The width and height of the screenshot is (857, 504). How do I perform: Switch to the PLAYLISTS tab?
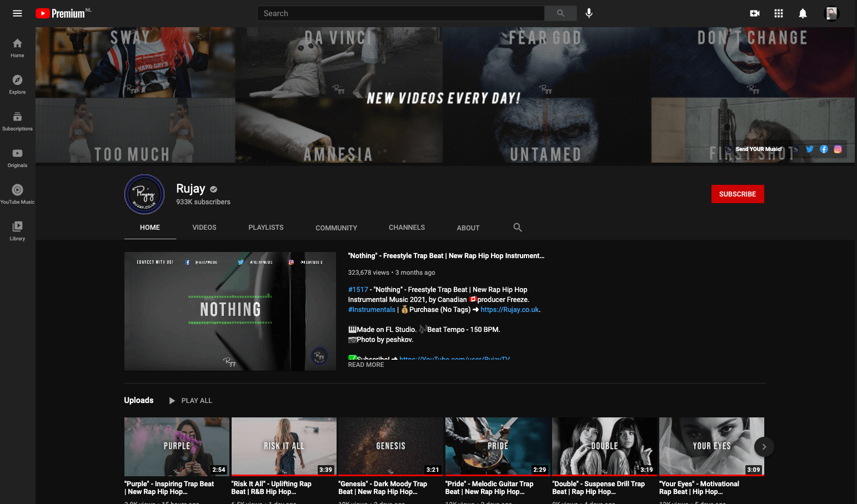266,228
